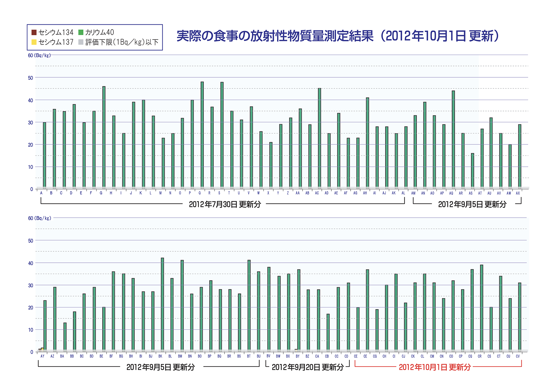The height and width of the screenshot is (392, 550).
Task: Click the 2012年7月30日 更新分 group label
Action: click(225, 204)
